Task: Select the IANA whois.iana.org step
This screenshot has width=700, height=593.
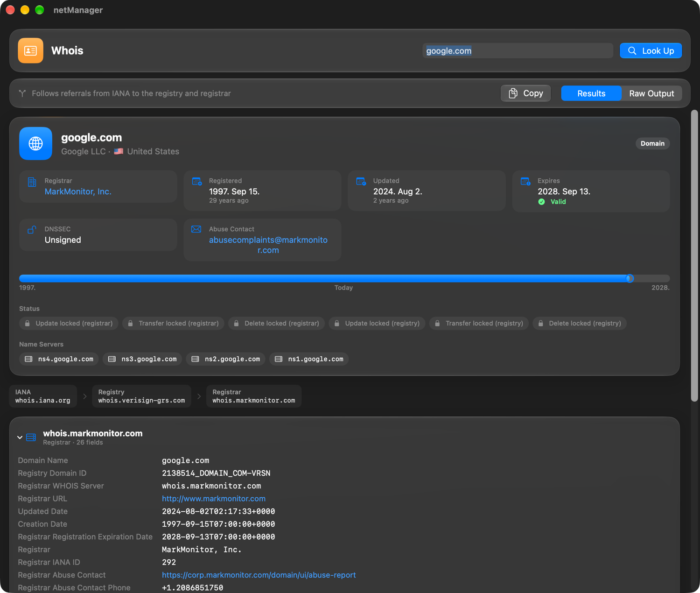Action: pos(43,396)
